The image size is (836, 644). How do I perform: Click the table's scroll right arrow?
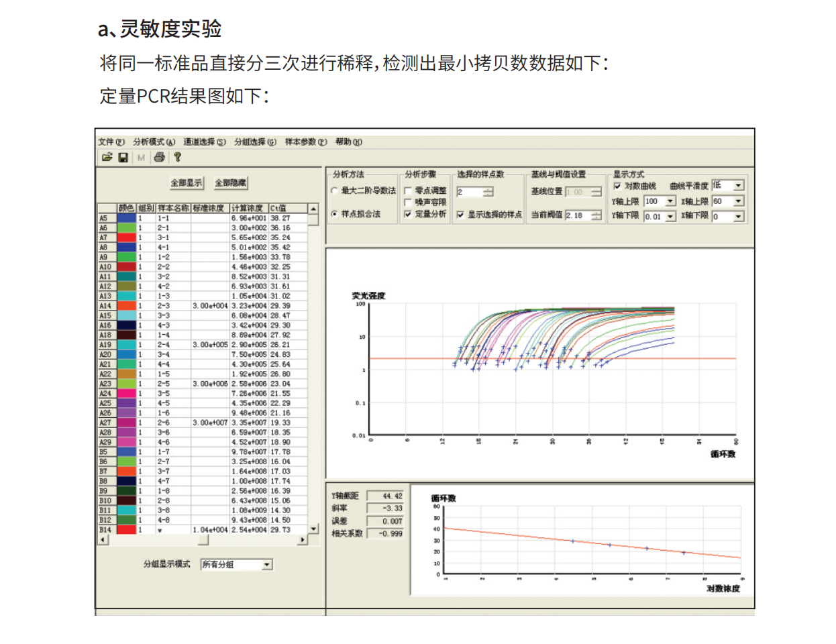303,539
